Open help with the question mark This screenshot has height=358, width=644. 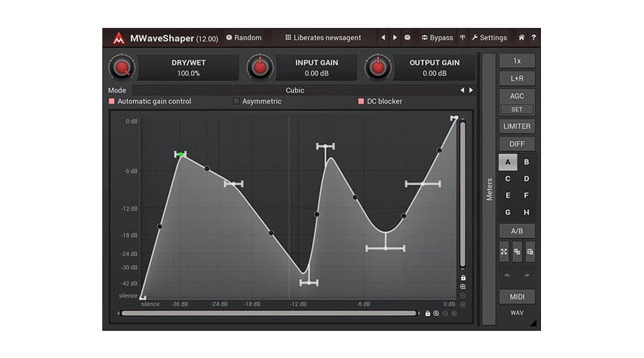coord(534,37)
